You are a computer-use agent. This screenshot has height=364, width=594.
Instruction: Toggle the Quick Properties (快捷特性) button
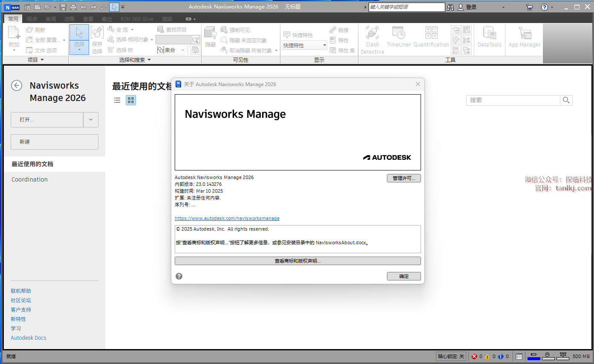coord(298,35)
